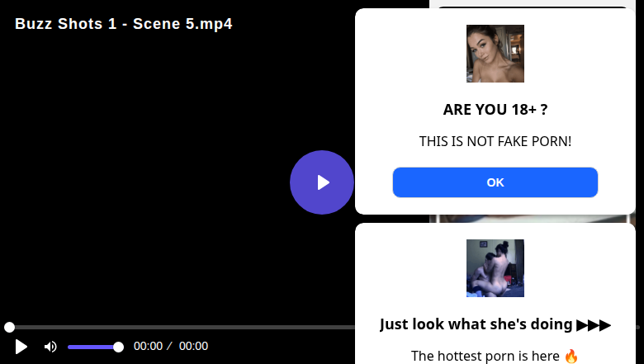Click the "THIS IS NOT FAKE" text line
Screen dimensions: 644x364
click(x=495, y=141)
